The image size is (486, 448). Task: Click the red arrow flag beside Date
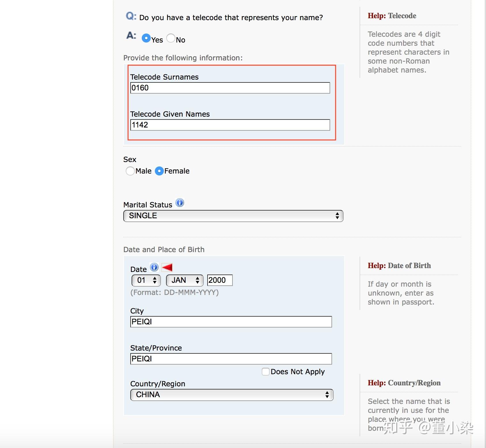point(167,267)
